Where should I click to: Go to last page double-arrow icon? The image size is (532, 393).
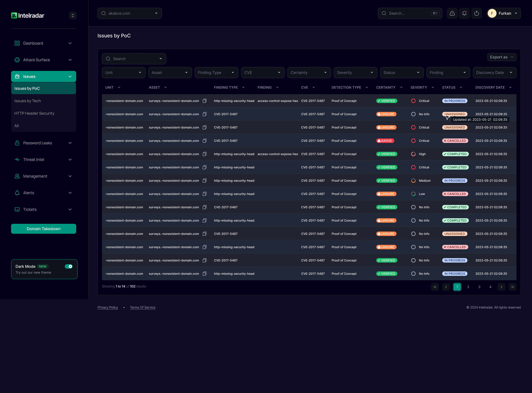512,287
